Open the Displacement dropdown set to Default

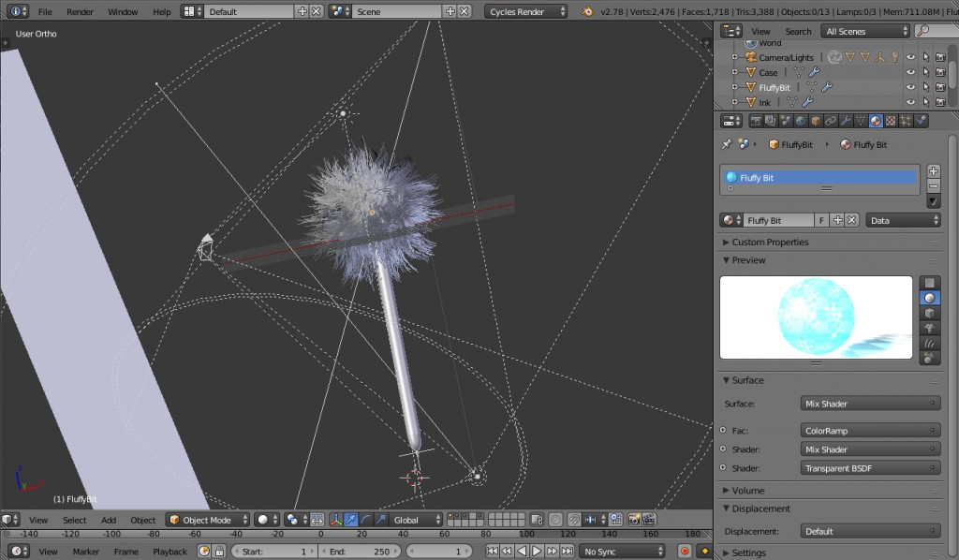pyautogui.click(x=869, y=531)
